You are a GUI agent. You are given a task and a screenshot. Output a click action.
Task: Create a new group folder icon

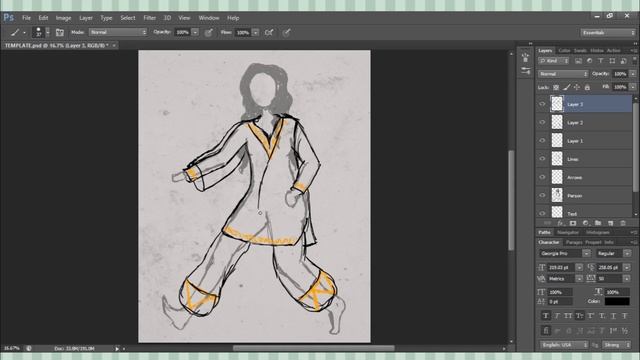[598, 223]
